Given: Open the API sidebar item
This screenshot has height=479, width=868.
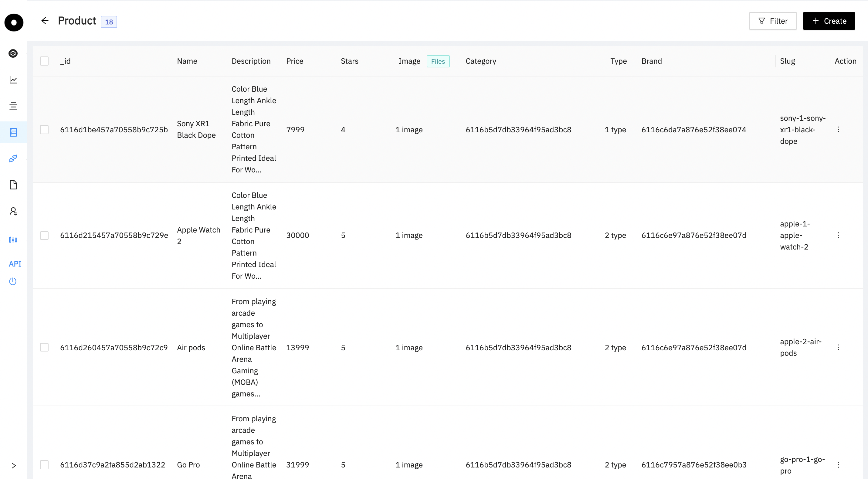Looking at the screenshot, I should [15, 264].
